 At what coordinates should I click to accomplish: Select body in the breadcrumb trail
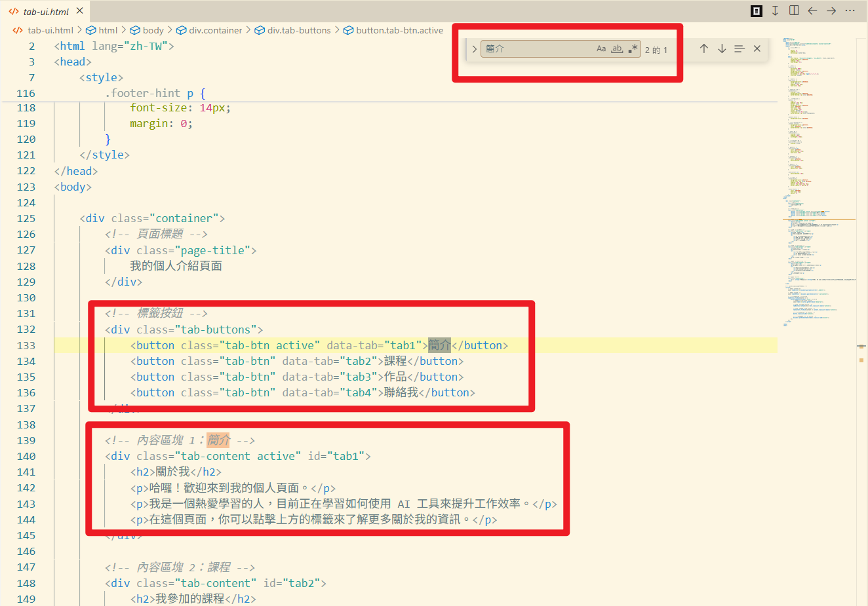tap(152, 29)
